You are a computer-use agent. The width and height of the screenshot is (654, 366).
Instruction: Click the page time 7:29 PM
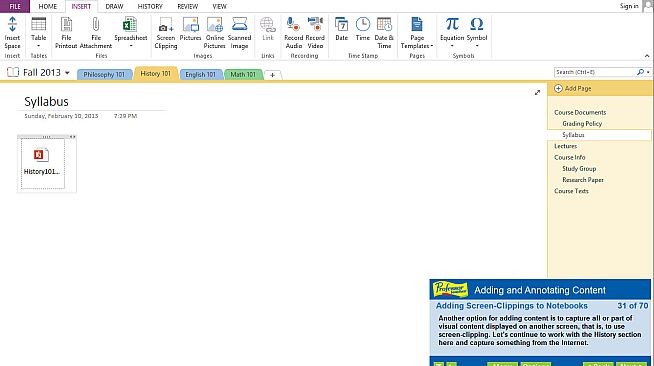click(125, 116)
